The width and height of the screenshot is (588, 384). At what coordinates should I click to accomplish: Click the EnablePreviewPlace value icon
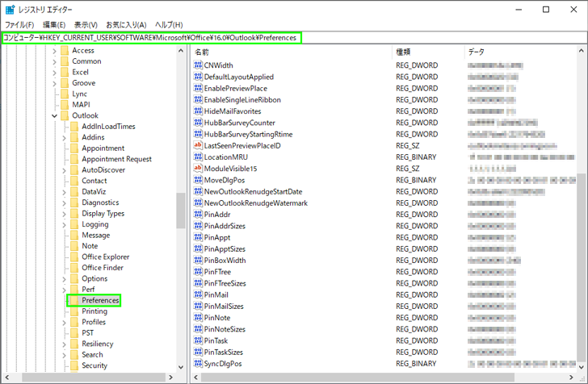198,88
